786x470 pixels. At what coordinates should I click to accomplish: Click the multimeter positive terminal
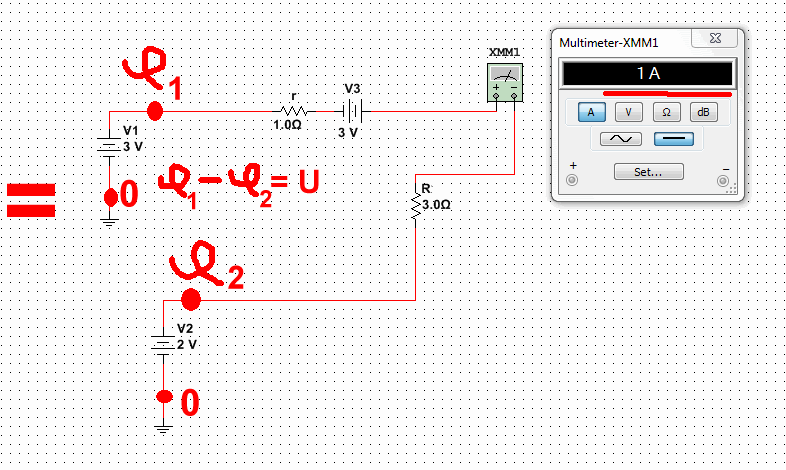[573, 181]
